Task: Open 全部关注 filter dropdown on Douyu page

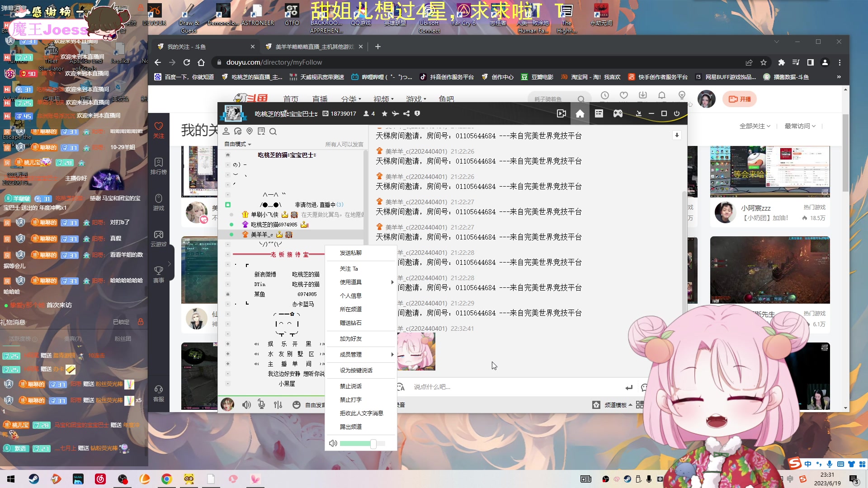Action: pos(755,126)
